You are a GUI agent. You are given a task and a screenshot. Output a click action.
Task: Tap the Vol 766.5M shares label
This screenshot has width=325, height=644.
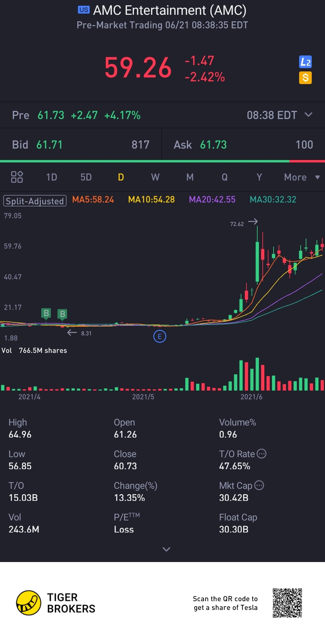pos(34,350)
